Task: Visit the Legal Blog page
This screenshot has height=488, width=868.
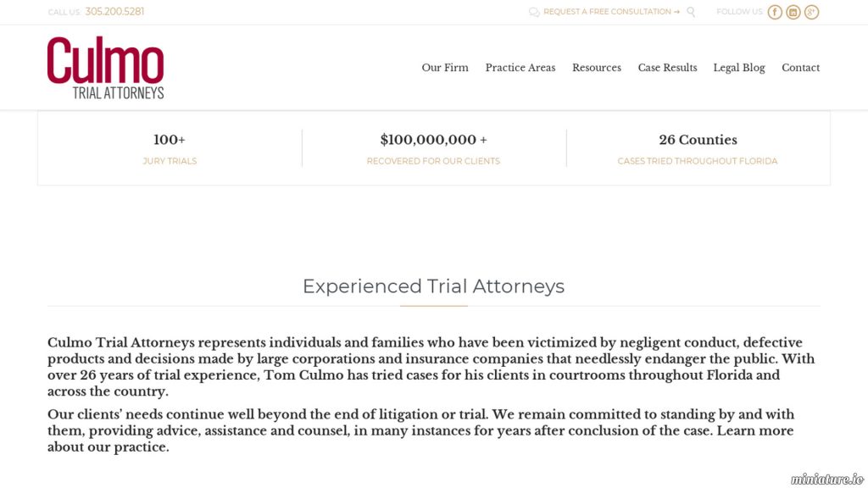Action: point(739,68)
